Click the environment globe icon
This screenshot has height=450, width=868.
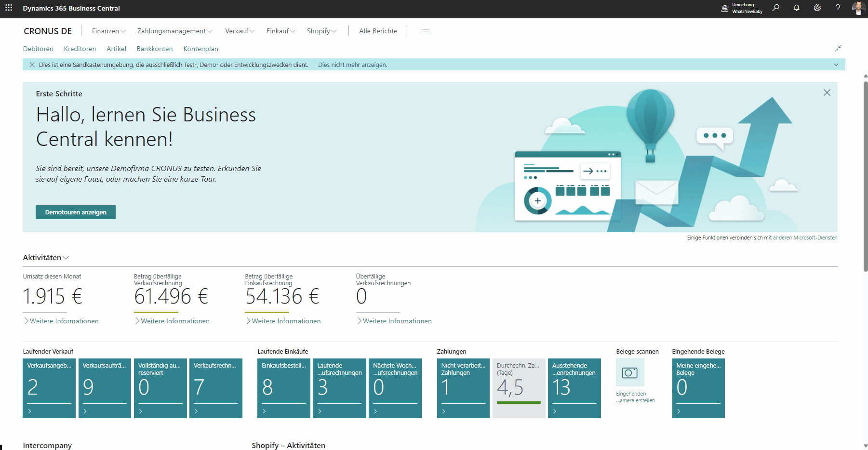pyautogui.click(x=725, y=8)
